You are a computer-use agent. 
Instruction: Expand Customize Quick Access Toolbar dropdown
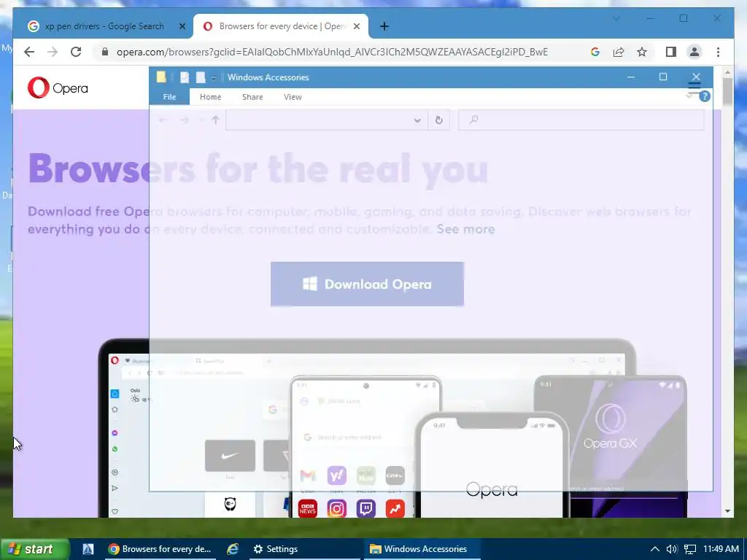click(214, 77)
